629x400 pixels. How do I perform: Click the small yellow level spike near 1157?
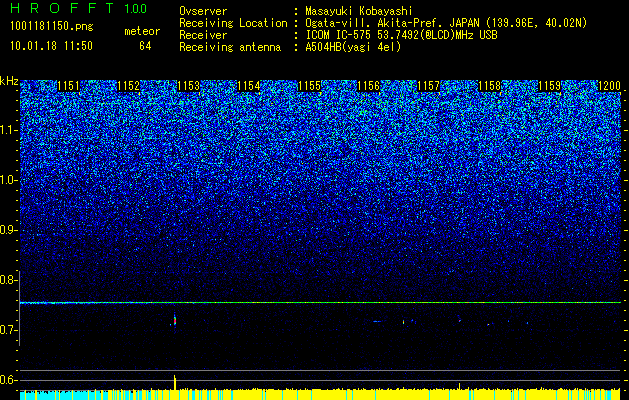point(459,386)
